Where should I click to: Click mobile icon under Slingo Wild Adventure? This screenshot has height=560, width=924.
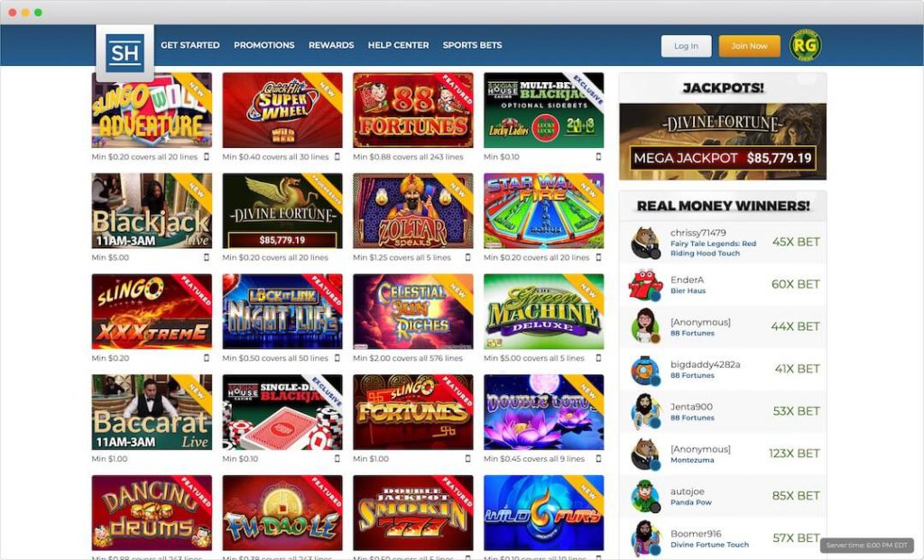coord(207,157)
